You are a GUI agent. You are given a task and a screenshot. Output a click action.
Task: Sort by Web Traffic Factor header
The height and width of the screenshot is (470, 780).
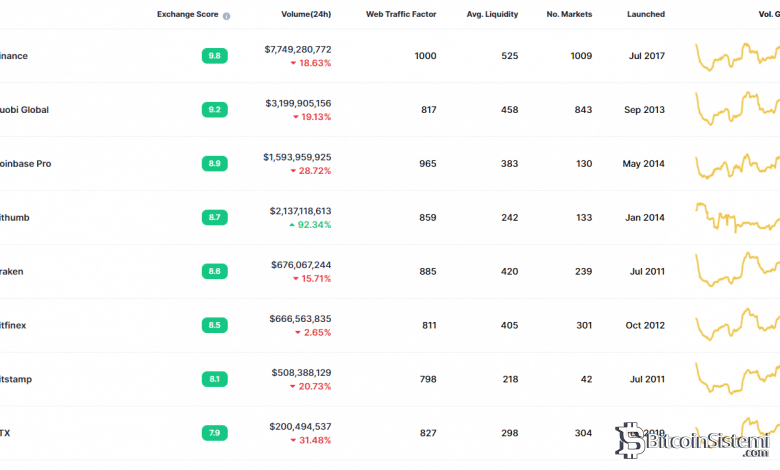click(x=401, y=15)
